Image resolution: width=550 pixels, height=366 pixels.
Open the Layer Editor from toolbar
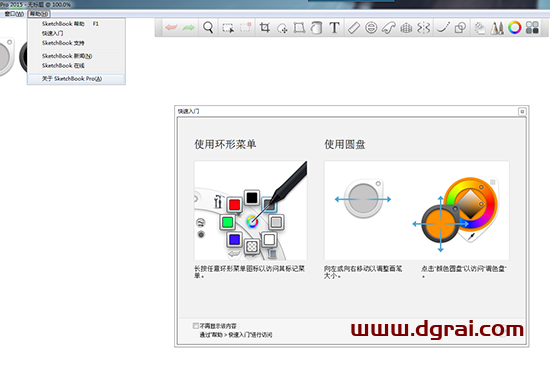[x=480, y=28]
